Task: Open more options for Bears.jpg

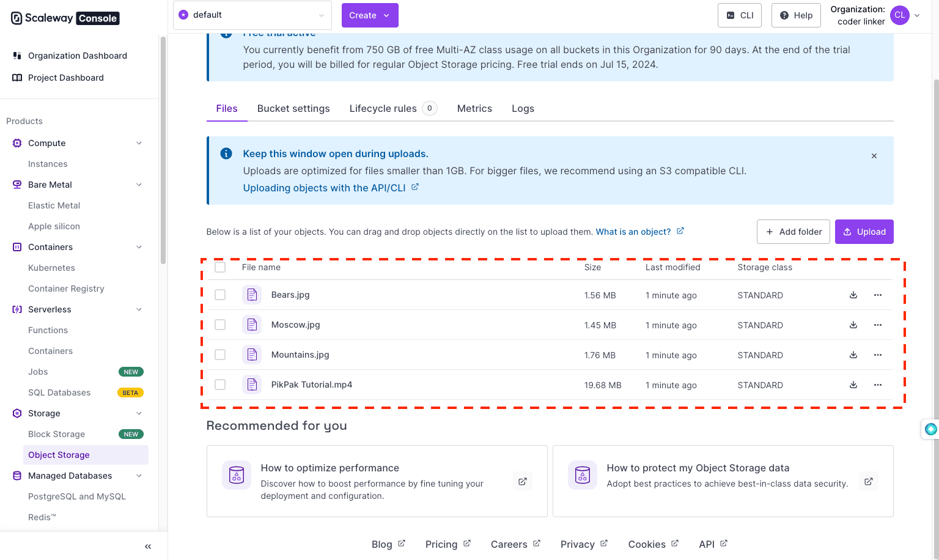Action: pyautogui.click(x=878, y=295)
